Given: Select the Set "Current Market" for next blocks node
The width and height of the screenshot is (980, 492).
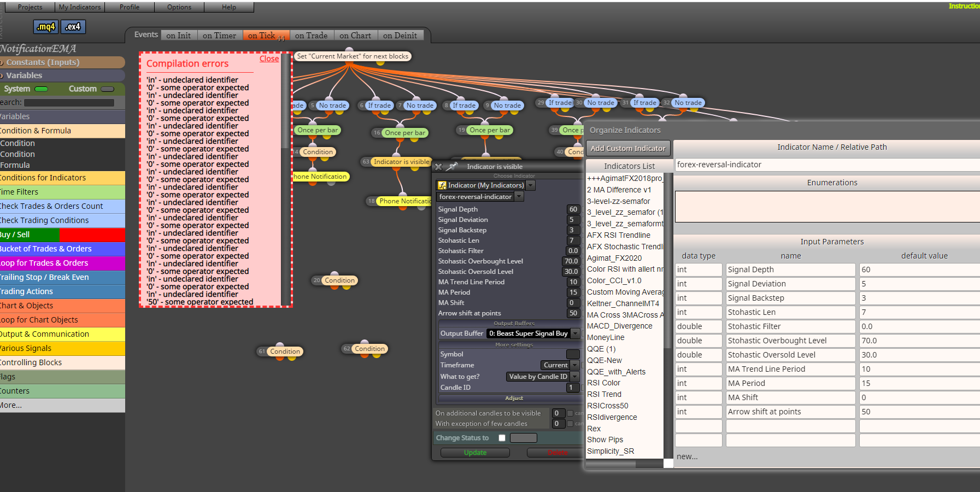Looking at the screenshot, I should coord(353,56).
